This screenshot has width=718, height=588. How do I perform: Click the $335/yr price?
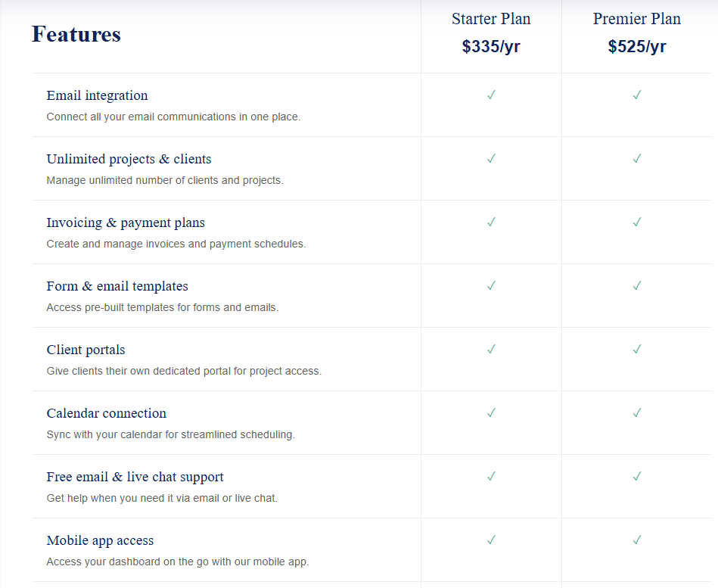pos(491,47)
